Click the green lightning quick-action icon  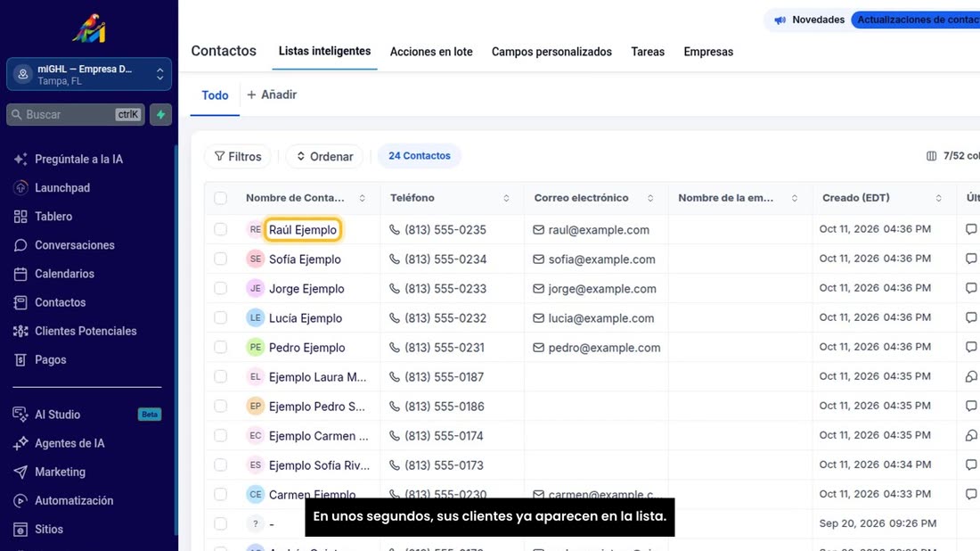[160, 114]
